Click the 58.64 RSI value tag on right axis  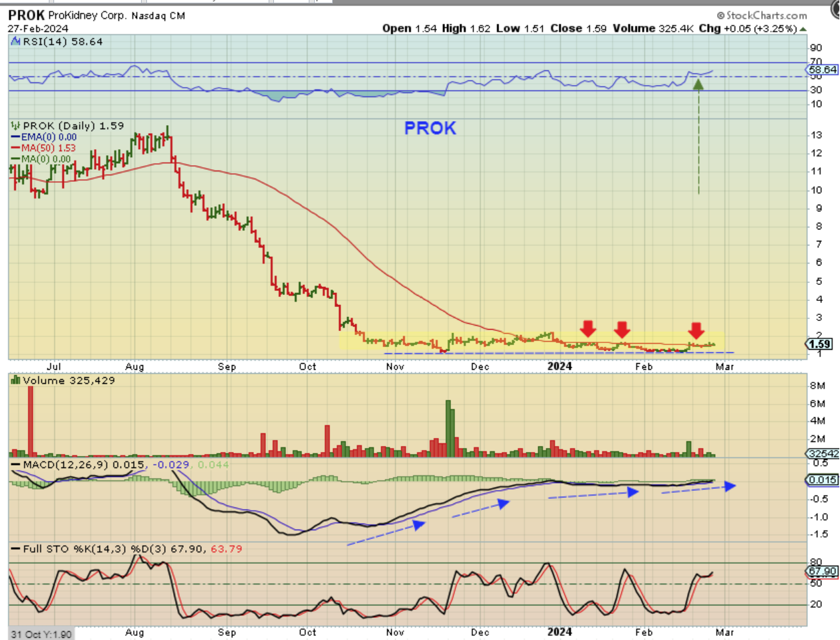823,70
